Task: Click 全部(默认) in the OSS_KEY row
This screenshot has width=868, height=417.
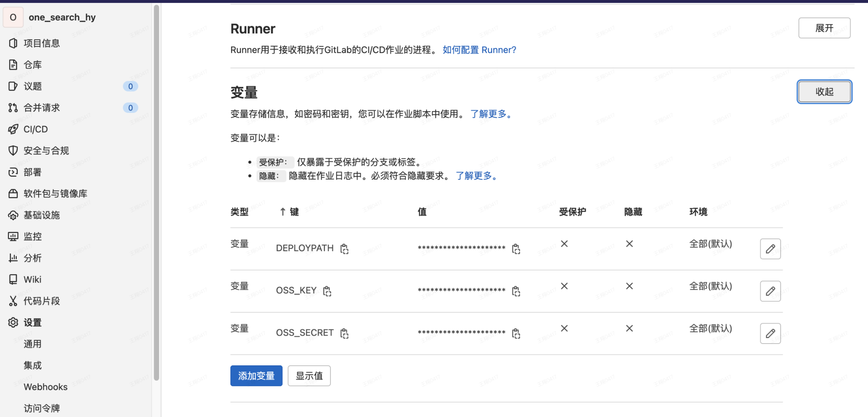Action: 710,286
